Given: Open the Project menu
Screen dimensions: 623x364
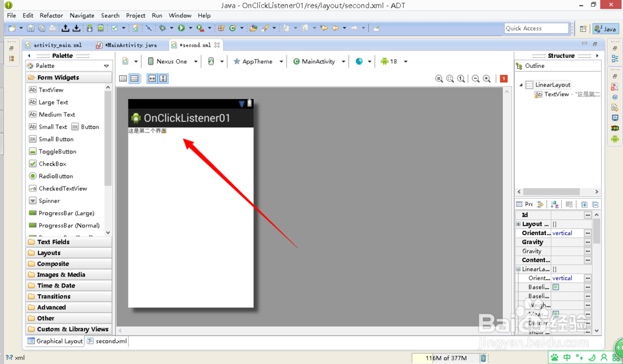Looking at the screenshot, I should (135, 16).
